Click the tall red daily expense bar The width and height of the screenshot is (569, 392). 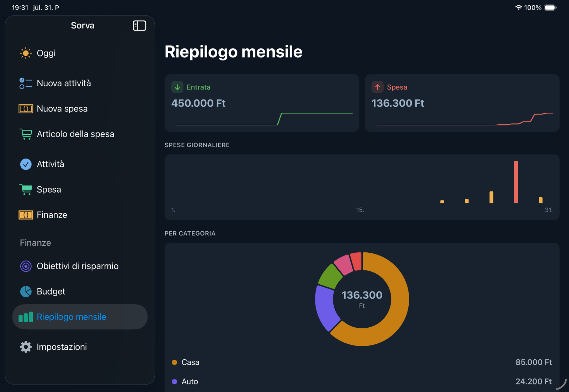click(516, 182)
